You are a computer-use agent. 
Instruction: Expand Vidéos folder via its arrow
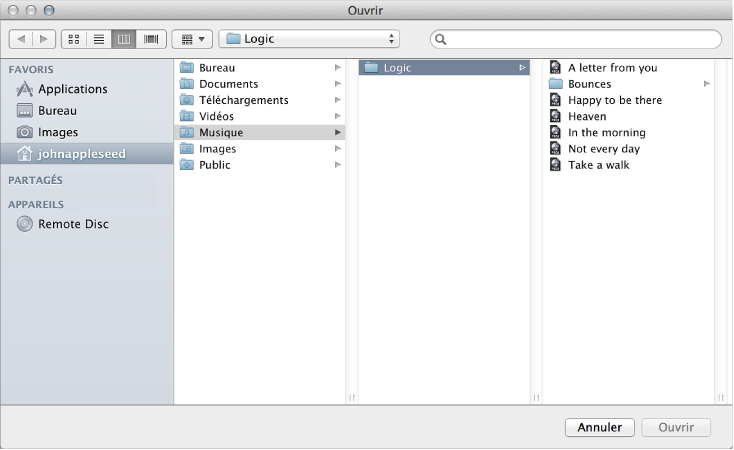coord(338,116)
